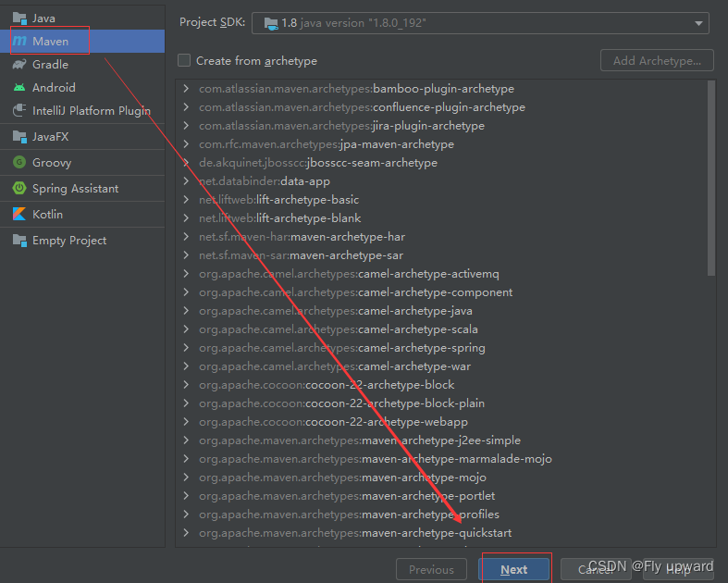Image resolution: width=728 pixels, height=583 pixels.
Task: Expand jira-plugin-archetype entry
Action: 186,126
